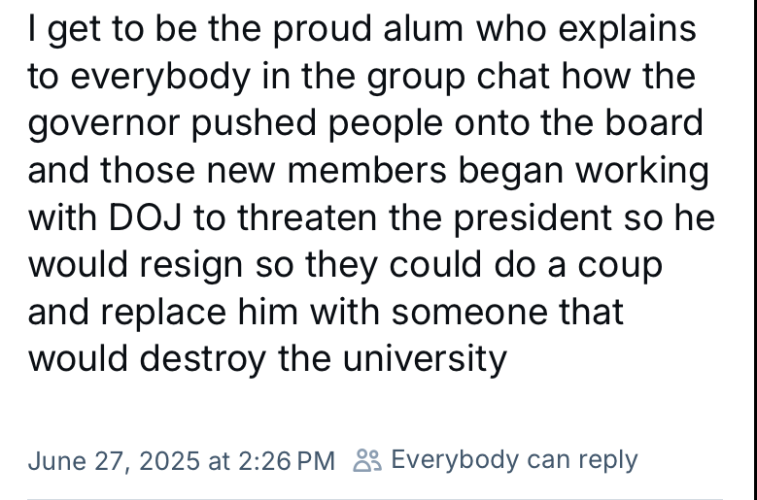Click the divider line below the timestamp
Image resolution: width=757 pixels, height=500 pixels.
click(x=375, y=499)
